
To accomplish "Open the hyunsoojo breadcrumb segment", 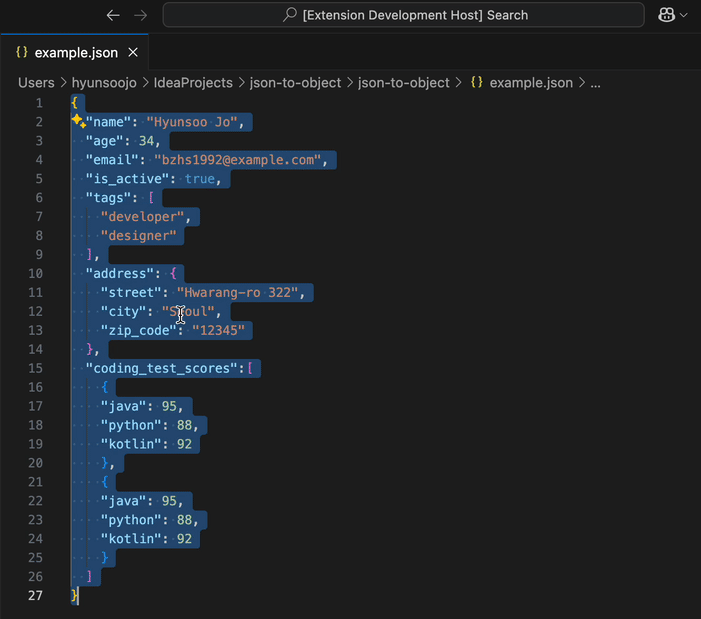I will click(x=104, y=83).
